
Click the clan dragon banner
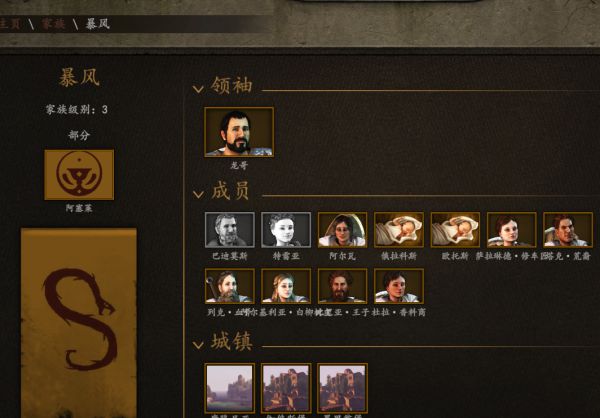point(78,322)
